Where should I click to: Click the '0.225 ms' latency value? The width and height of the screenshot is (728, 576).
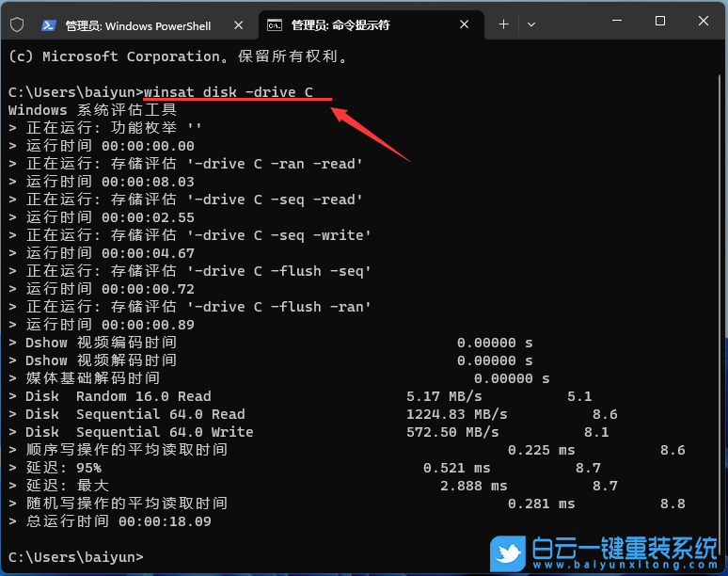tap(542, 450)
